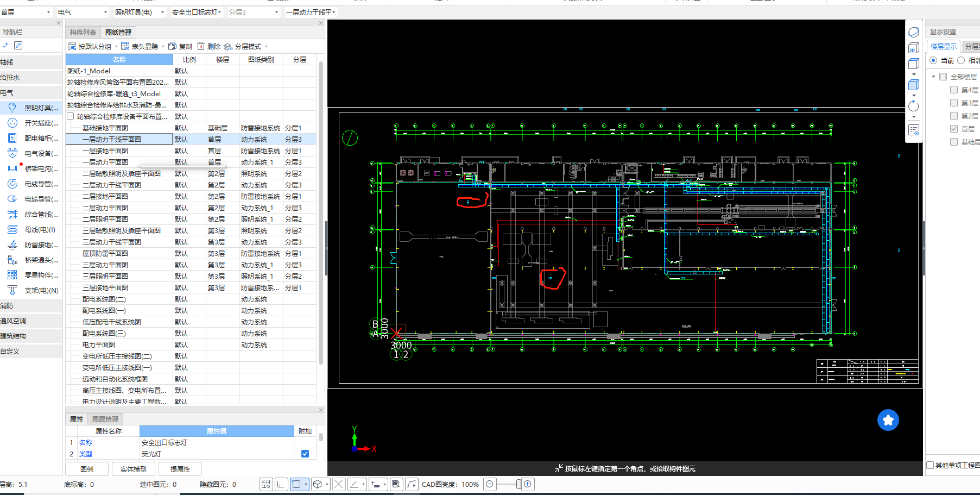
Task: Select the 桥架电沟 cable tray item
Action: 31,168
